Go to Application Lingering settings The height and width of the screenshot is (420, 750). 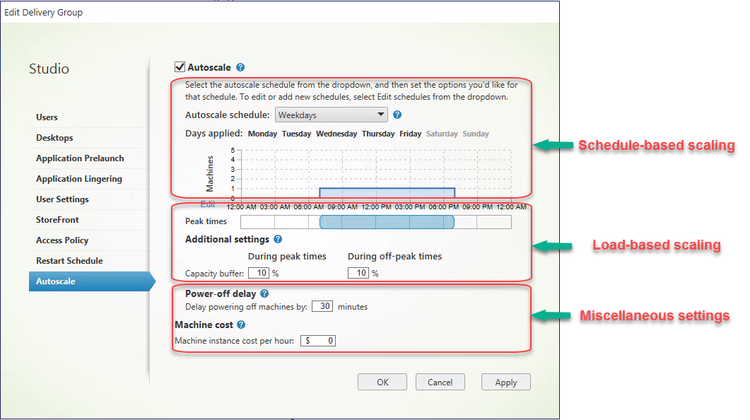coord(79,179)
